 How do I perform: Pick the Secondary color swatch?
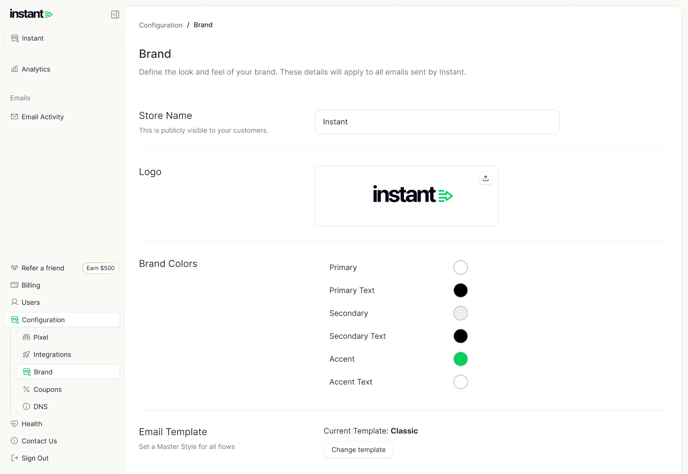point(460,313)
